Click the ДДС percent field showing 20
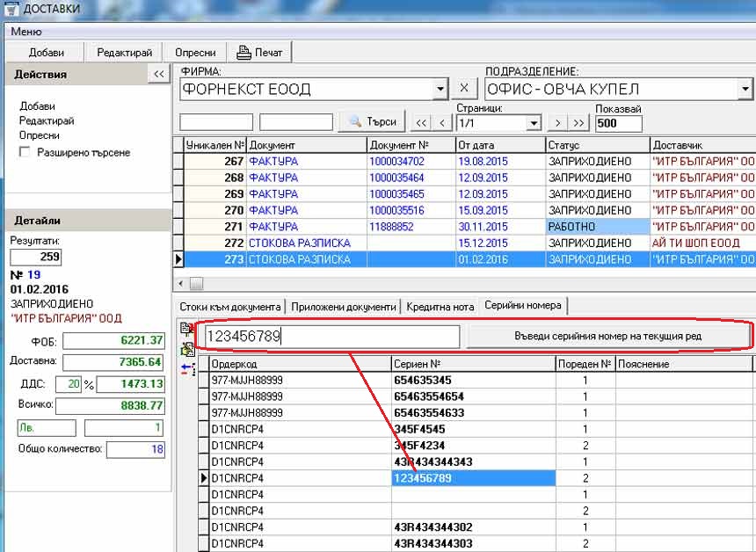Viewport: 756px width, 552px height. [x=69, y=384]
